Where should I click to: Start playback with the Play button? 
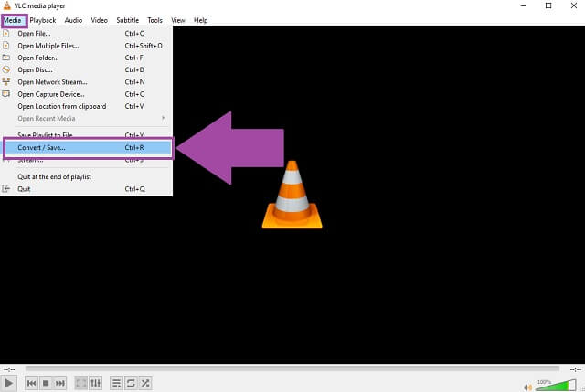coord(8,383)
